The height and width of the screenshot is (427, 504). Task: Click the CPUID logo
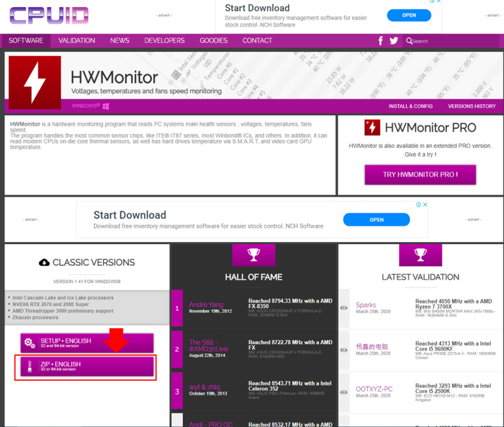pos(49,15)
